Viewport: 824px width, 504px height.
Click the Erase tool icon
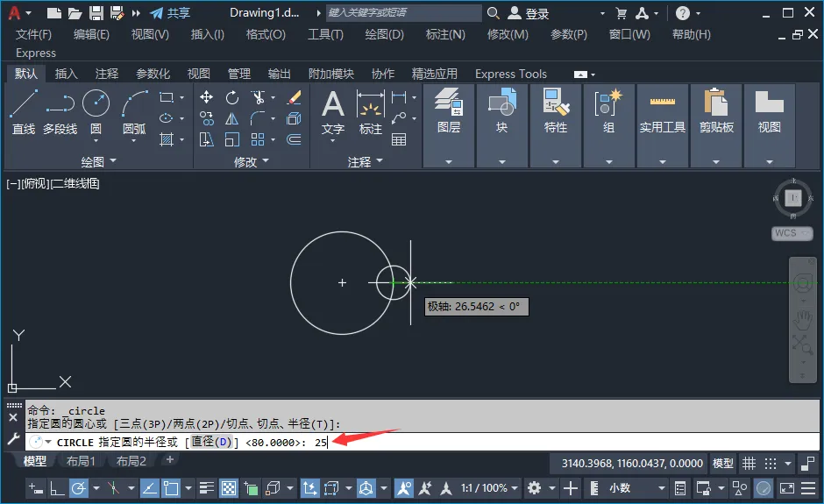pos(295,97)
